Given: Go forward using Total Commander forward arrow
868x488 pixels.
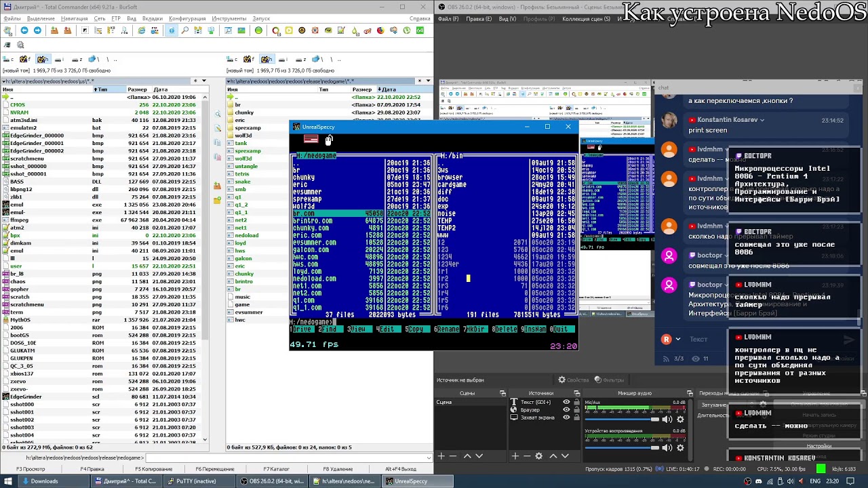Looking at the screenshot, I should tap(37, 30).
